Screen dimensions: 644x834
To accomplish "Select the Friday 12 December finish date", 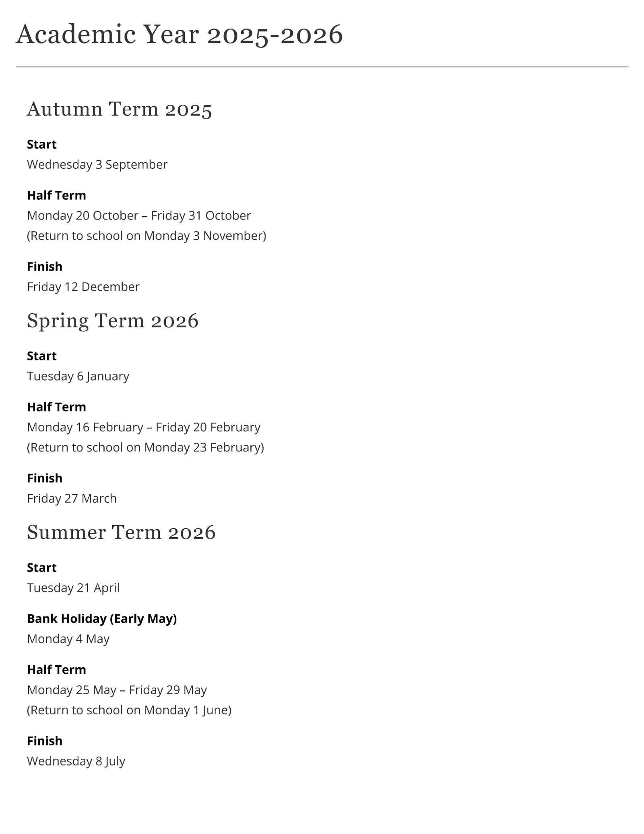I will [x=83, y=287].
